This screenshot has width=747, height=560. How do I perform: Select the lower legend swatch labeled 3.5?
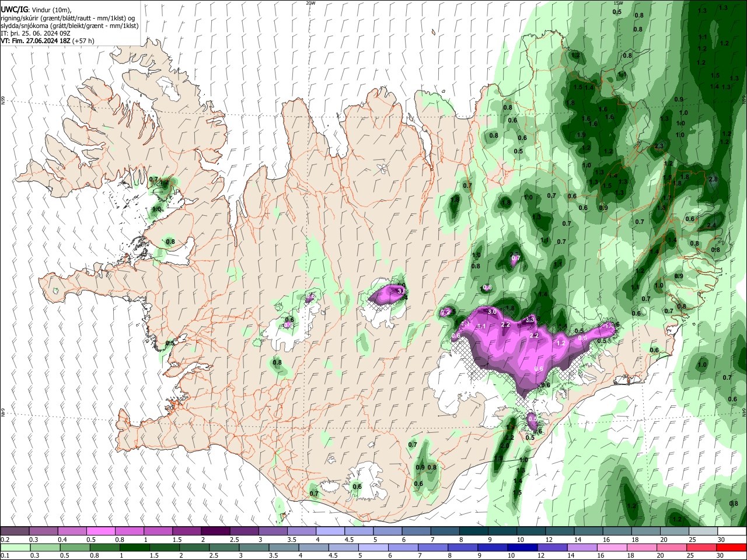coord(284,547)
